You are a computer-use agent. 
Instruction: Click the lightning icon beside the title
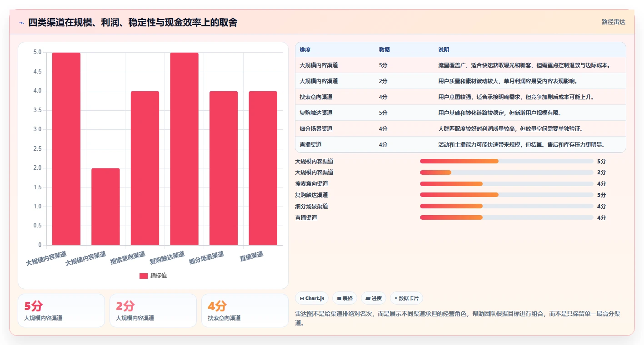click(x=21, y=22)
